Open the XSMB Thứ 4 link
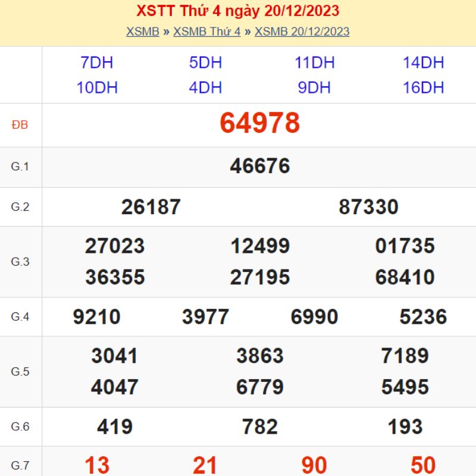 coord(206,32)
